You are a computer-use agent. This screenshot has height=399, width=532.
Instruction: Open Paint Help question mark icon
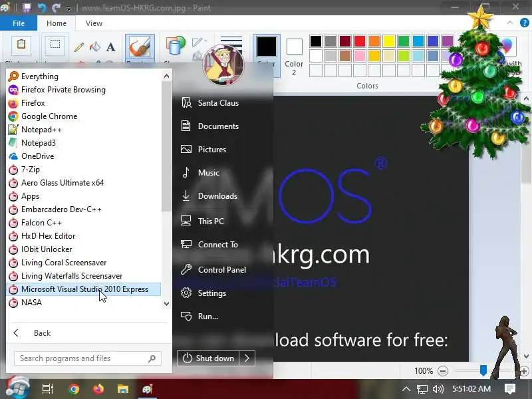(x=524, y=23)
